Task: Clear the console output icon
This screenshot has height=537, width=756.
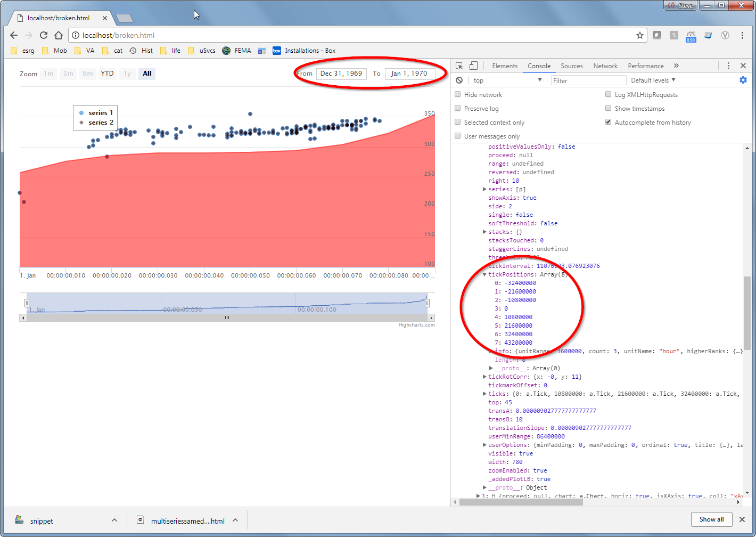Action: pos(459,80)
